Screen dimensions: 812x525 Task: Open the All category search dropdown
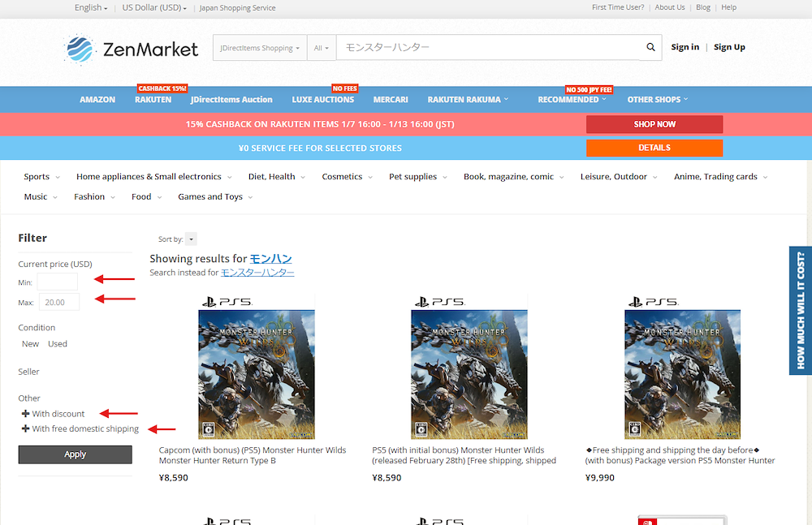point(321,48)
